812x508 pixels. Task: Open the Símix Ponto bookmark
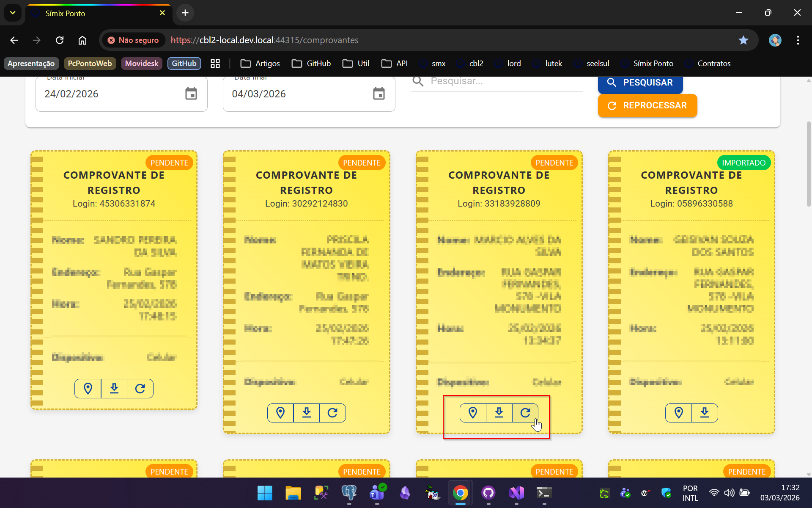click(x=647, y=63)
